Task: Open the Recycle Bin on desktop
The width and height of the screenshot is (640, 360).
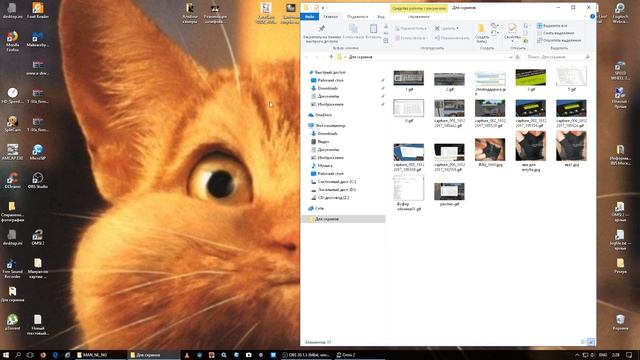Action: coord(620,322)
